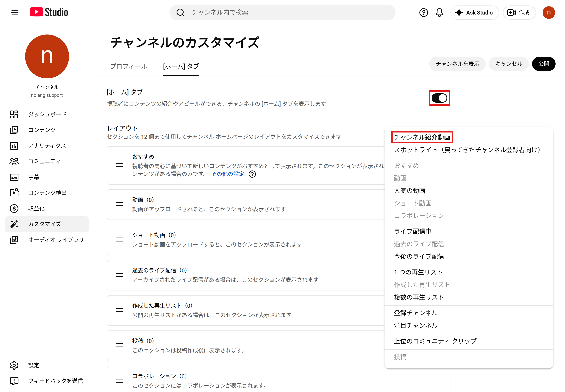Open the hamburger navigation menu
565x392 pixels.
pos(15,13)
